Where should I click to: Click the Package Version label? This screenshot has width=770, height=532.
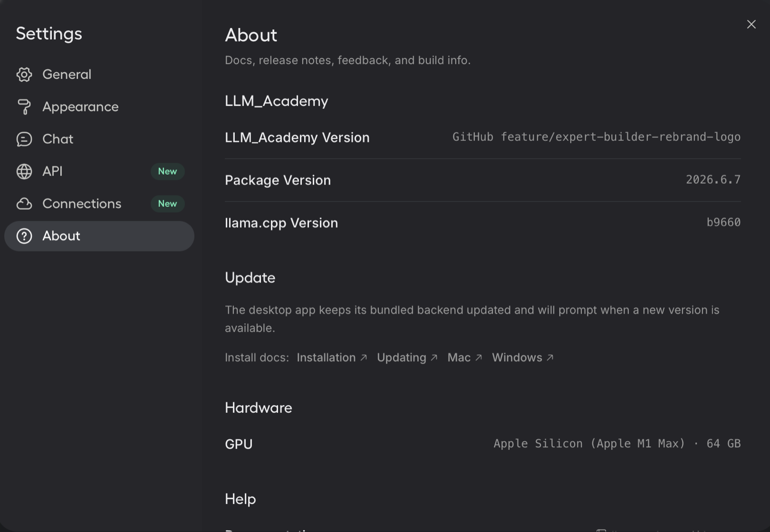click(x=278, y=180)
